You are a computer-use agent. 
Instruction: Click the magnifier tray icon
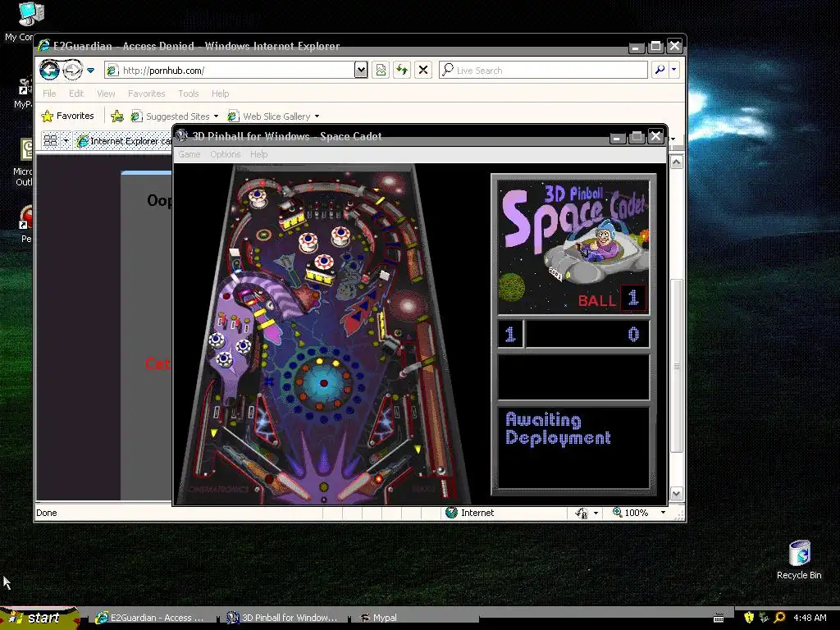pyautogui.click(x=780, y=618)
